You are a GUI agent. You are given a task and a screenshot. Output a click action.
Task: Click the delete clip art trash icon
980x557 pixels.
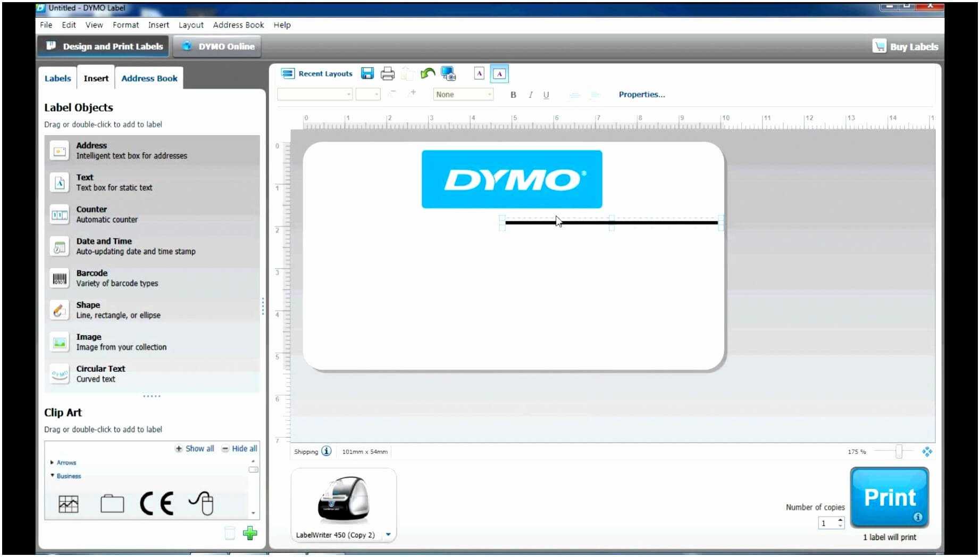click(230, 533)
